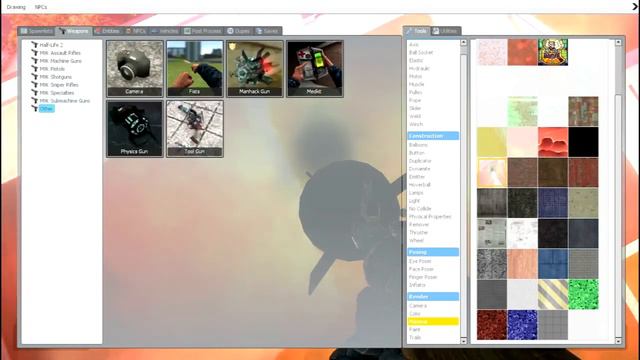Image resolution: width=640 pixels, height=360 pixels.
Task: Pick the solid black material swatch
Action: point(583,142)
